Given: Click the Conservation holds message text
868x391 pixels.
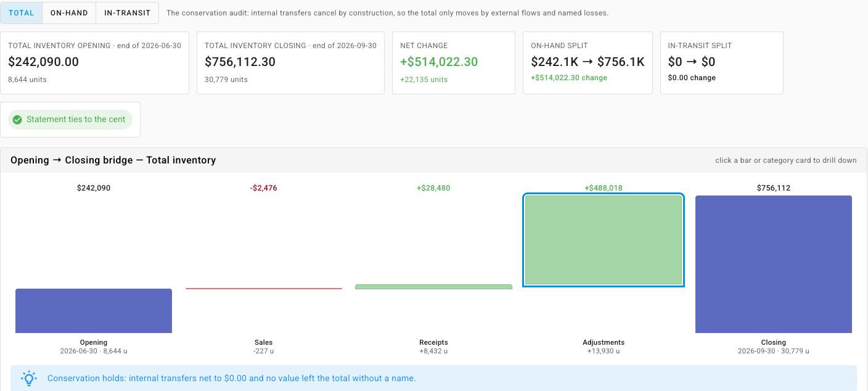Looking at the screenshot, I should click(232, 378).
